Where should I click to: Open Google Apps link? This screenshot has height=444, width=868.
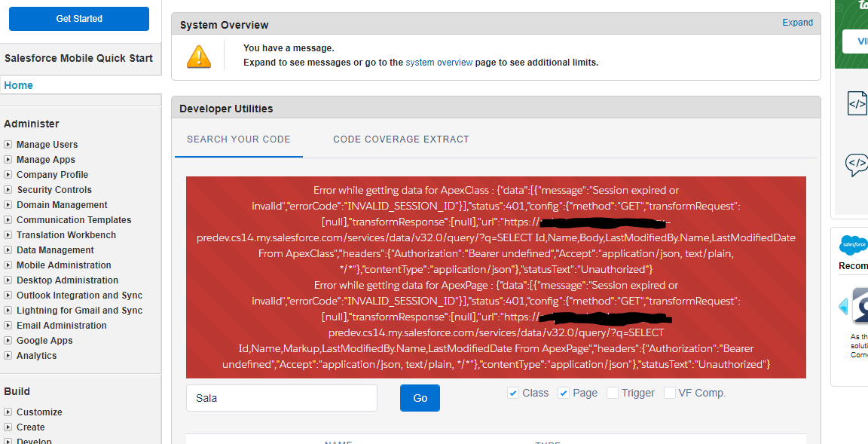tap(45, 341)
